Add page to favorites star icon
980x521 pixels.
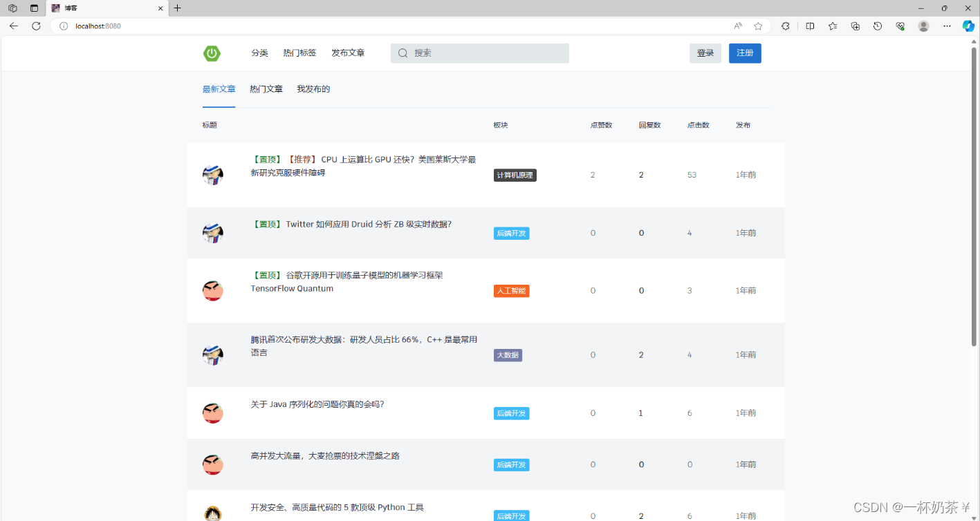[758, 26]
